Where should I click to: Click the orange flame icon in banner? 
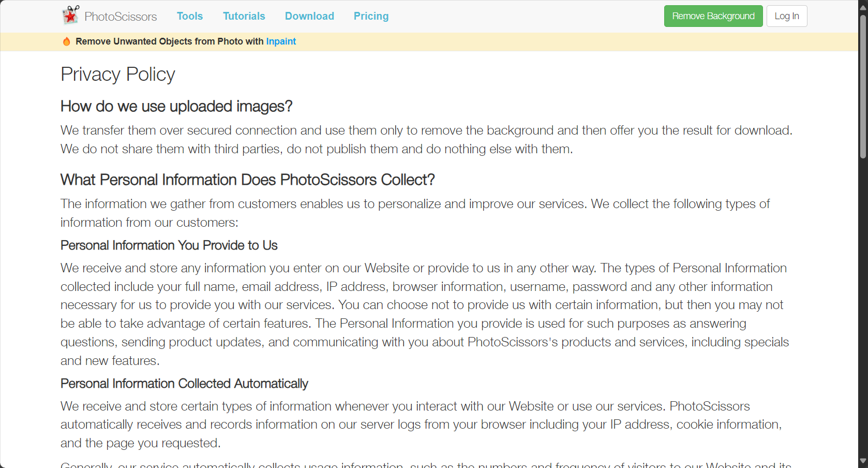pos(67,41)
